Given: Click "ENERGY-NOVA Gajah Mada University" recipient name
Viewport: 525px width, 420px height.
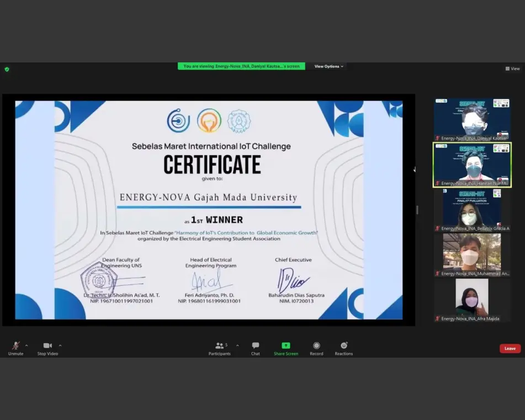Looking at the screenshot, I should [209, 198].
